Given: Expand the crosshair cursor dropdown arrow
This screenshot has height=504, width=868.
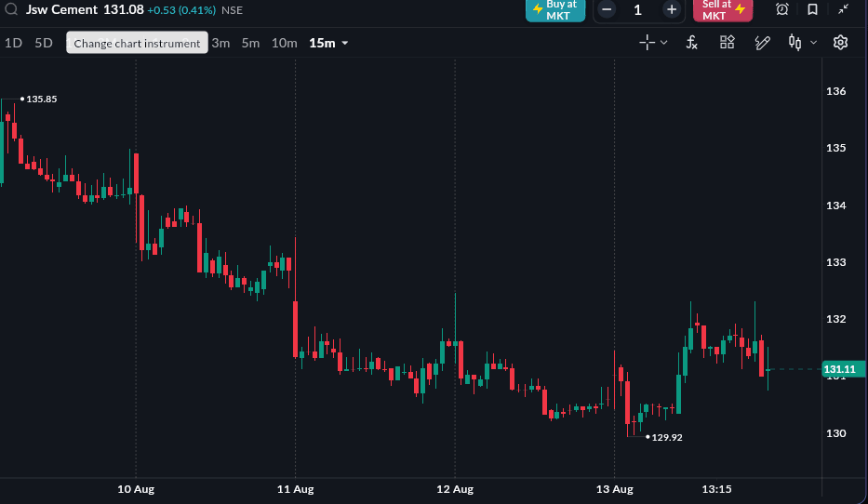Looking at the screenshot, I should click(663, 43).
